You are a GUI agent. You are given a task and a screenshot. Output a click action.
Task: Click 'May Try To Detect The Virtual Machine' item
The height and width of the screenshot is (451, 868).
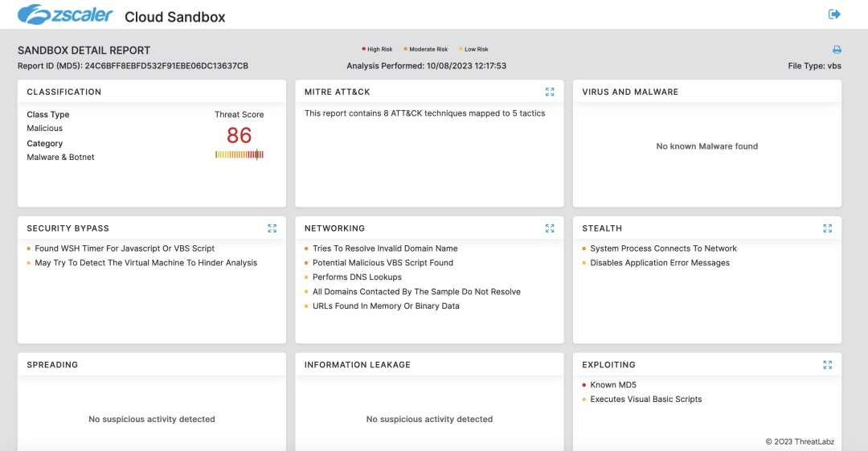click(x=145, y=263)
